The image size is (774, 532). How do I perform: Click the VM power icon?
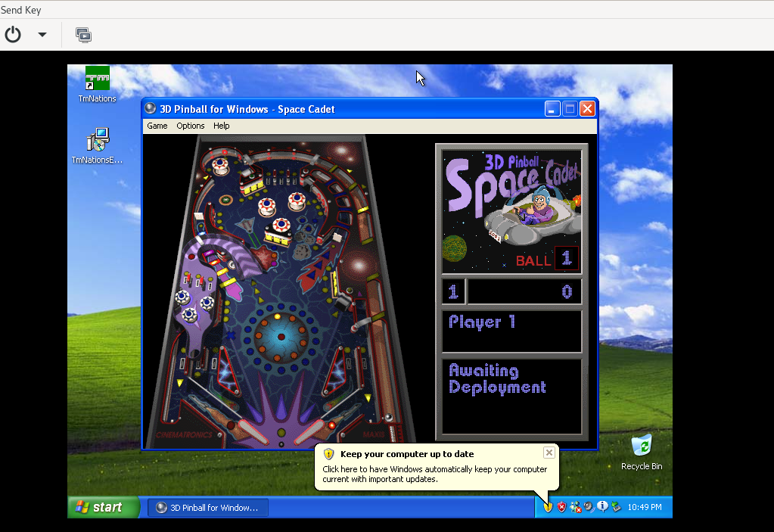[13, 35]
